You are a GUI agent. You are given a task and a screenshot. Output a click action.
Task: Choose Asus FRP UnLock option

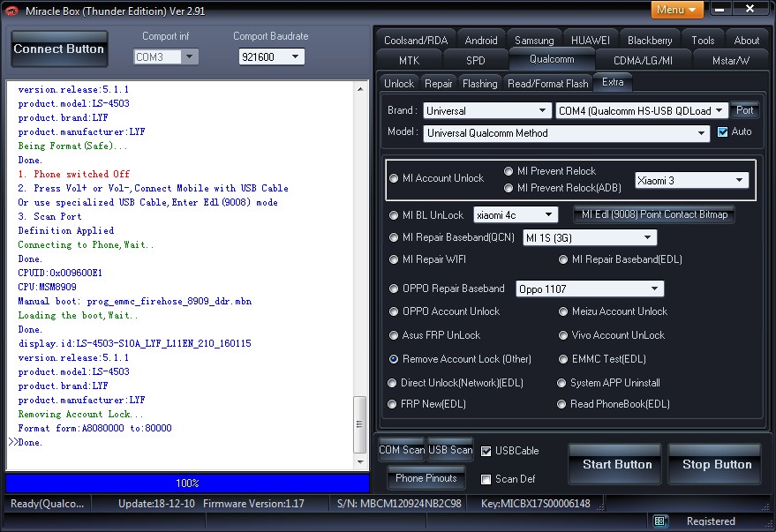[x=394, y=335]
